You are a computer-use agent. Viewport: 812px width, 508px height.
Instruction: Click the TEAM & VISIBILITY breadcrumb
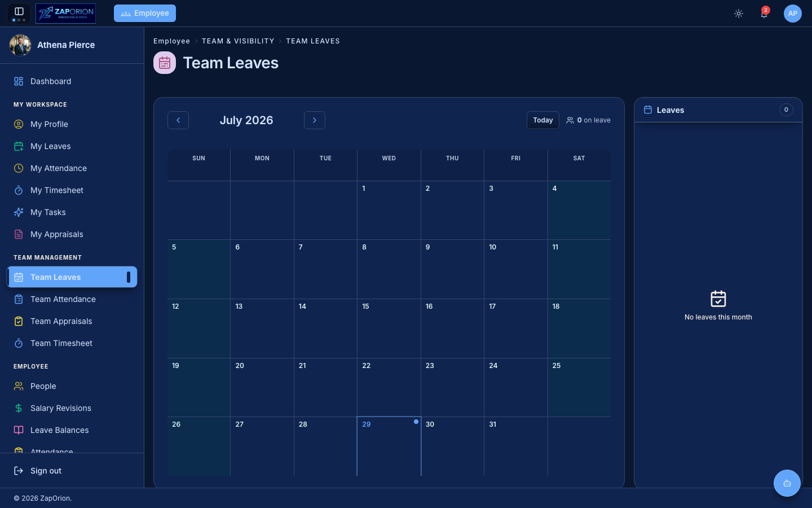238,41
